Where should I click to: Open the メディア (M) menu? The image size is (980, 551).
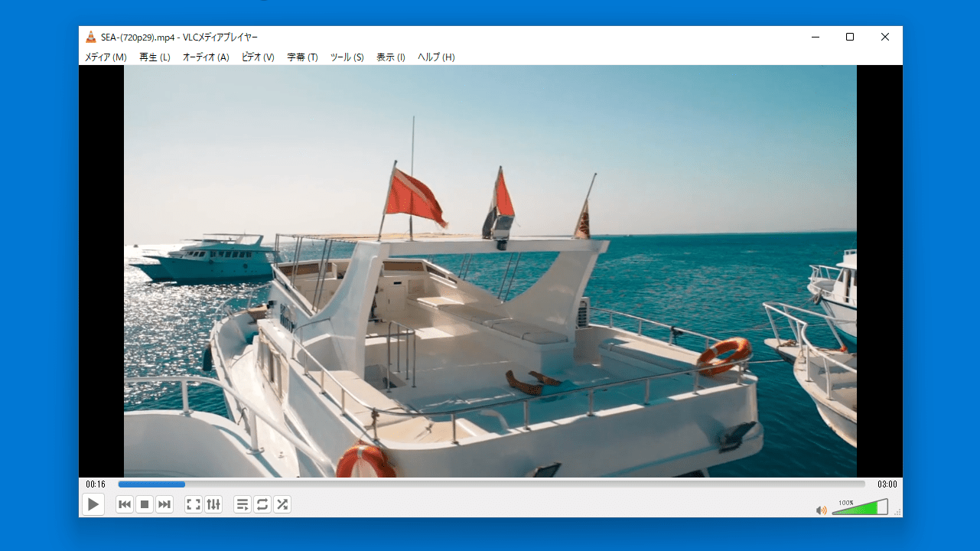pos(106,57)
